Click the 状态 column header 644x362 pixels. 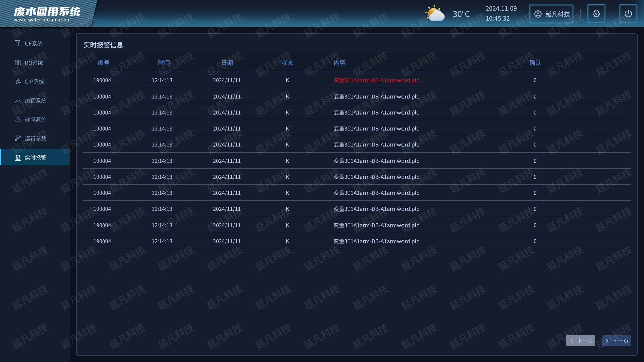pos(287,63)
